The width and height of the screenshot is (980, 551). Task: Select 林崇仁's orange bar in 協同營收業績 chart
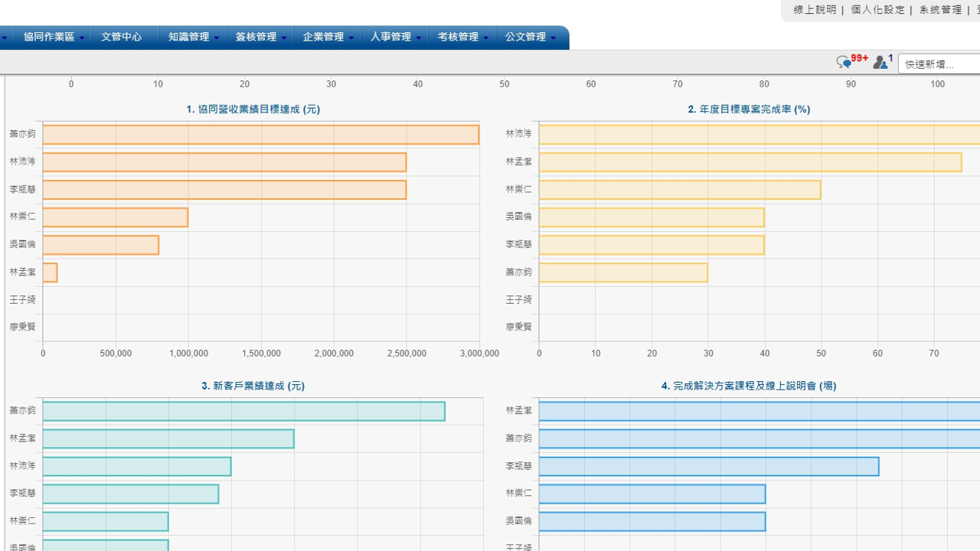(x=115, y=217)
